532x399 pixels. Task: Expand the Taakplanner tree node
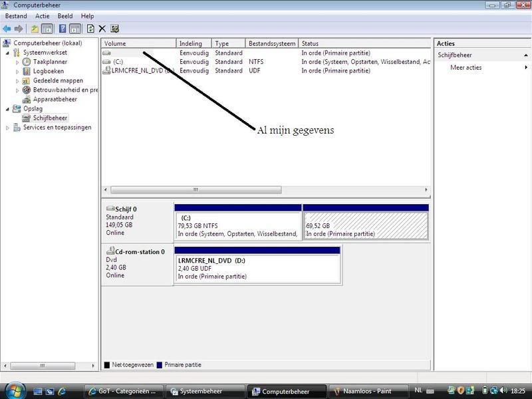click(x=18, y=62)
